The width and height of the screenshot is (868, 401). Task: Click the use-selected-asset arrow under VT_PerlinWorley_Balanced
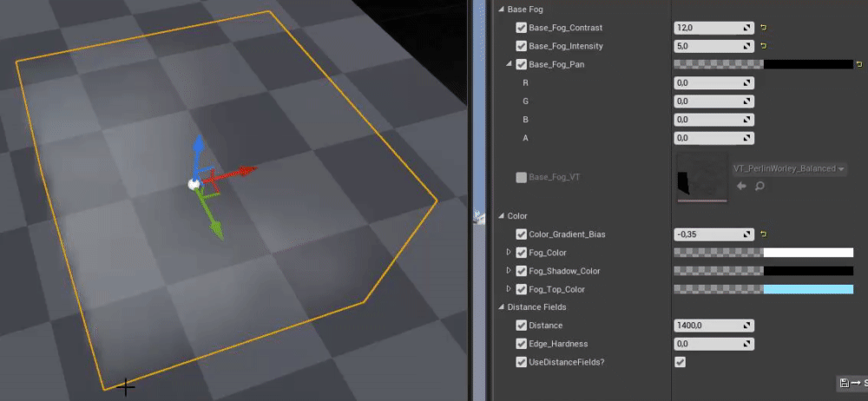point(742,186)
